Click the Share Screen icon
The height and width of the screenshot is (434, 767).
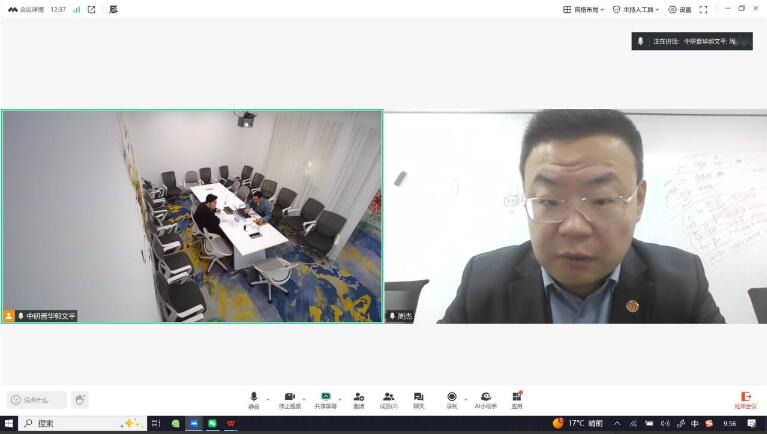[325, 399]
